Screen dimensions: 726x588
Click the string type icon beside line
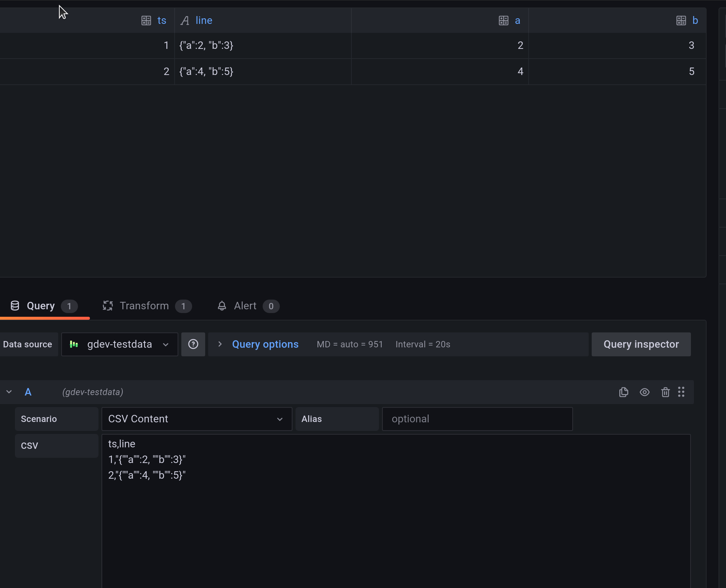click(x=185, y=21)
